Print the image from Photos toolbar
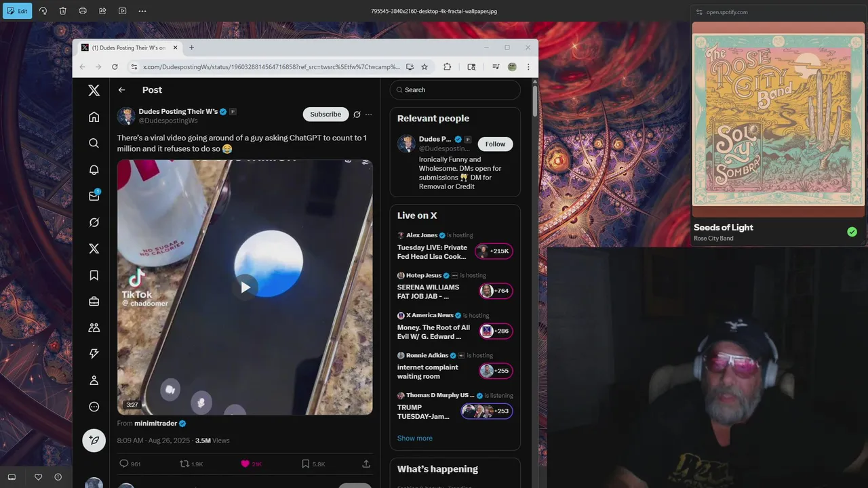The image size is (868, 488). pyautogui.click(x=83, y=11)
